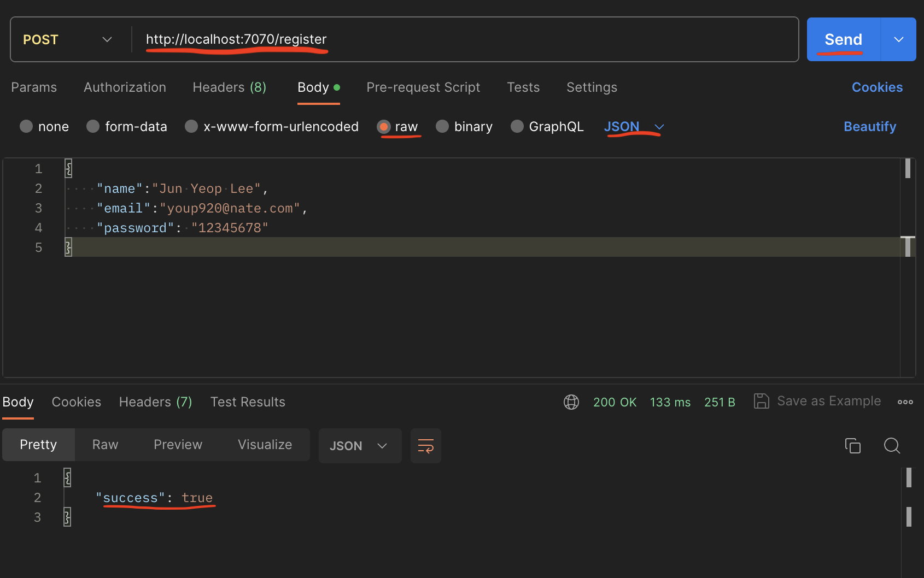Expand the Send button options arrow
This screenshot has height=578, width=924.
click(x=898, y=39)
